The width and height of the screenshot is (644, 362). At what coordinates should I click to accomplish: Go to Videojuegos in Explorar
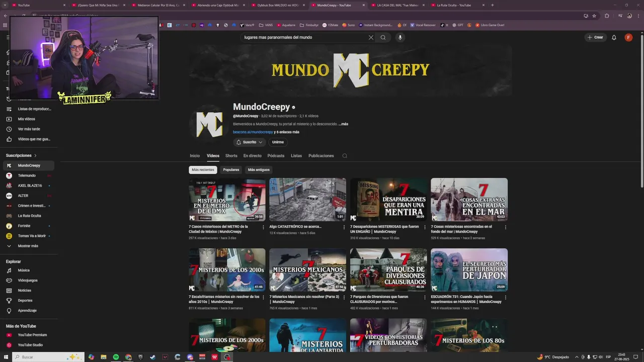(x=28, y=281)
